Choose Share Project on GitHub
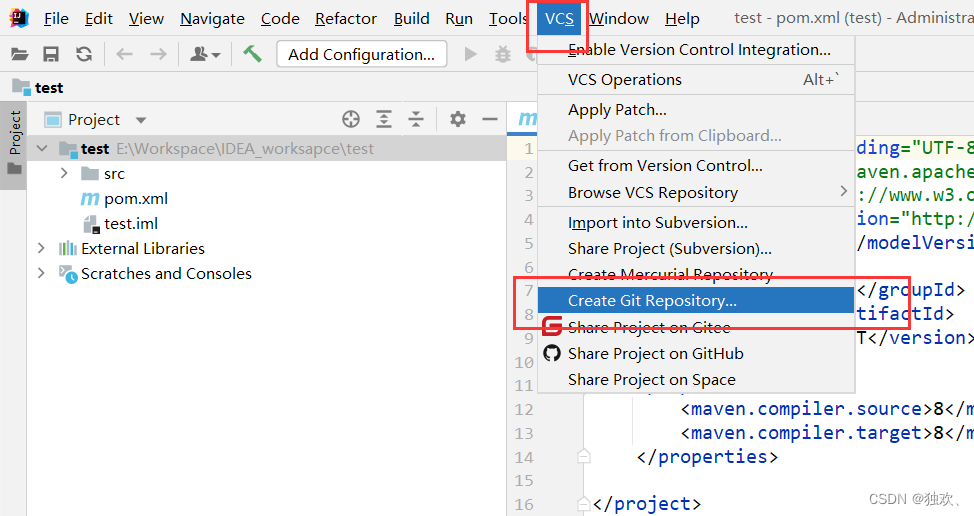974x516 pixels. pos(696,354)
